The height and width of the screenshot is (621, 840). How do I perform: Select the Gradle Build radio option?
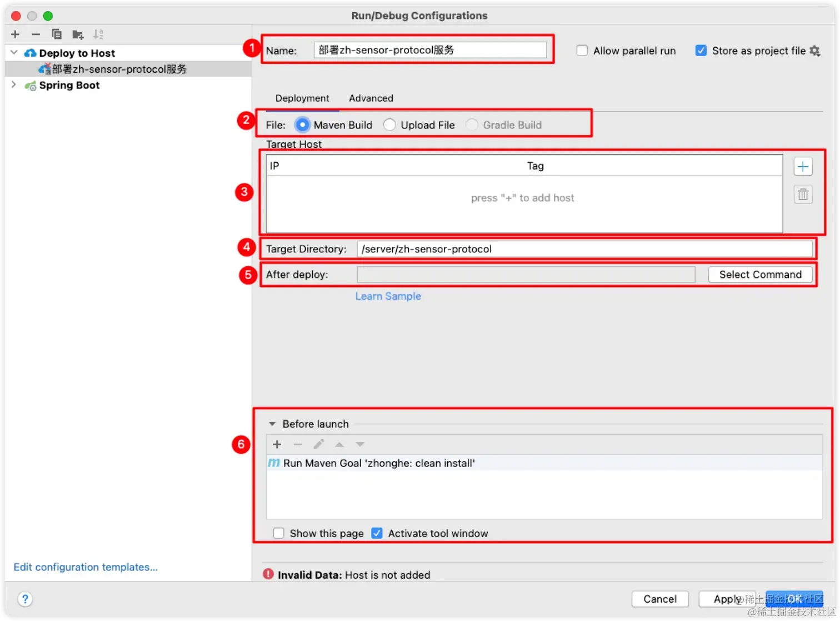pyautogui.click(x=472, y=125)
